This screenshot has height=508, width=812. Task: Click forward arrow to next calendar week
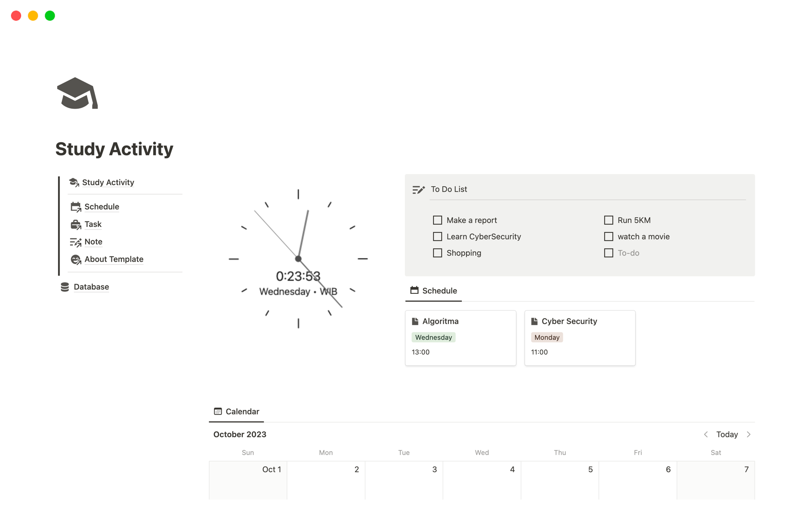(x=749, y=434)
